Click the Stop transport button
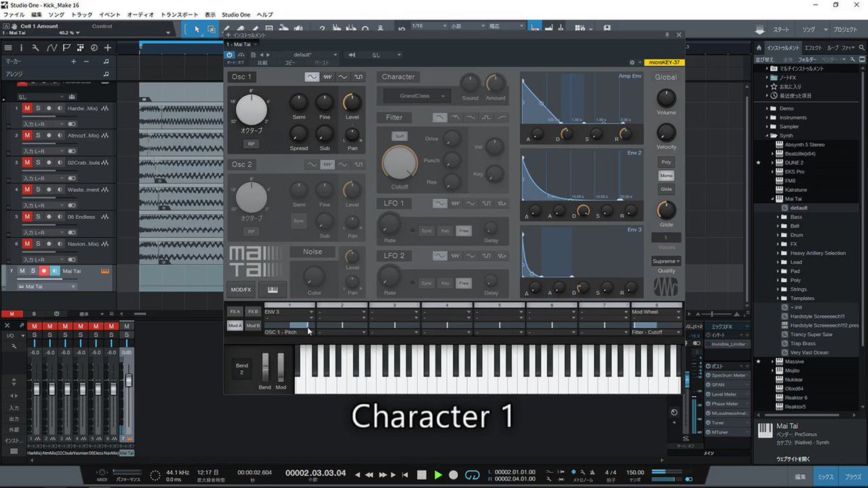The image size is (868, 488). pos(422,475)
